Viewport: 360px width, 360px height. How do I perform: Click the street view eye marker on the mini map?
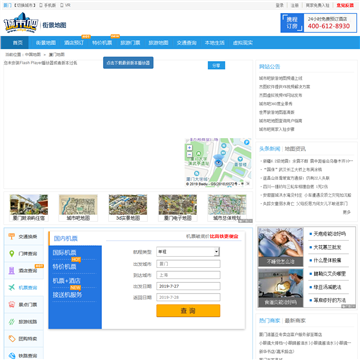pos(218,161)
